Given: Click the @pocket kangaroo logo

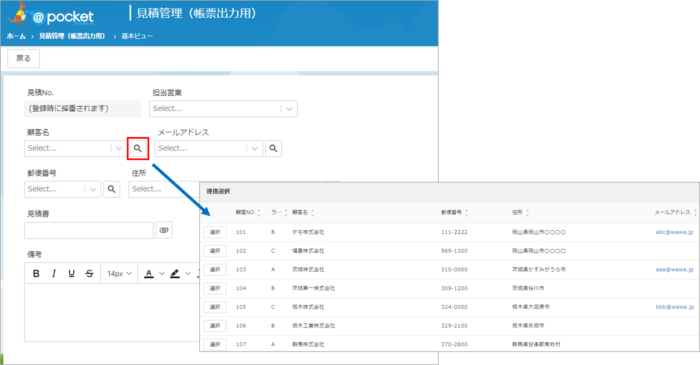Looking at the screenshot, I should [x=50, y=14].
